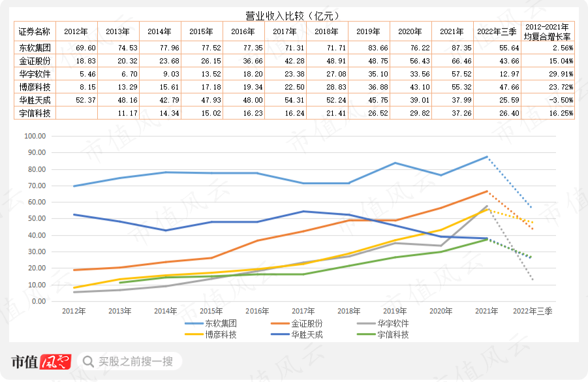Image resolution: width=588 pixels, height=382 pixels.
Task: Click the 华宇软件 row label in table
Action: tap(35, 74)
